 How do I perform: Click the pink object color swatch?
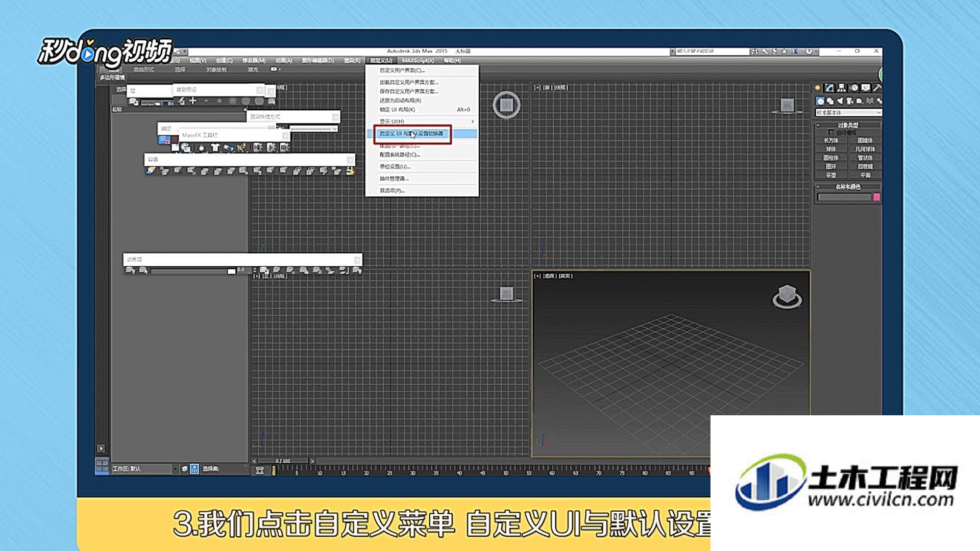(876, 197)
